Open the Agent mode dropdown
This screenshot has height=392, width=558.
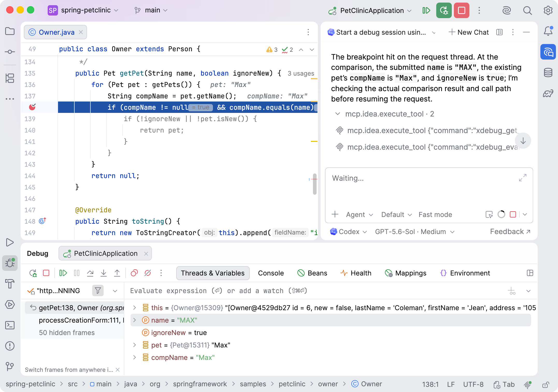[x=360, y=215]
